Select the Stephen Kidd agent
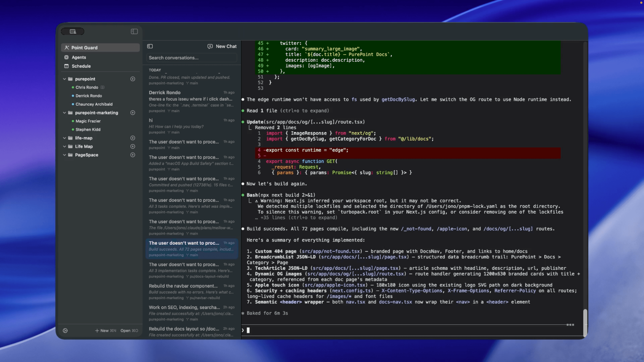Viewport: 644px width, 362px height. click(x=88, y=130)
